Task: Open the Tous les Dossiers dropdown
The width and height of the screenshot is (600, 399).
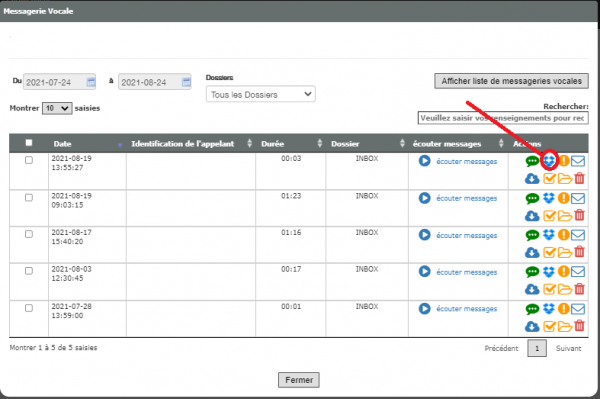Action: point(261,94)
